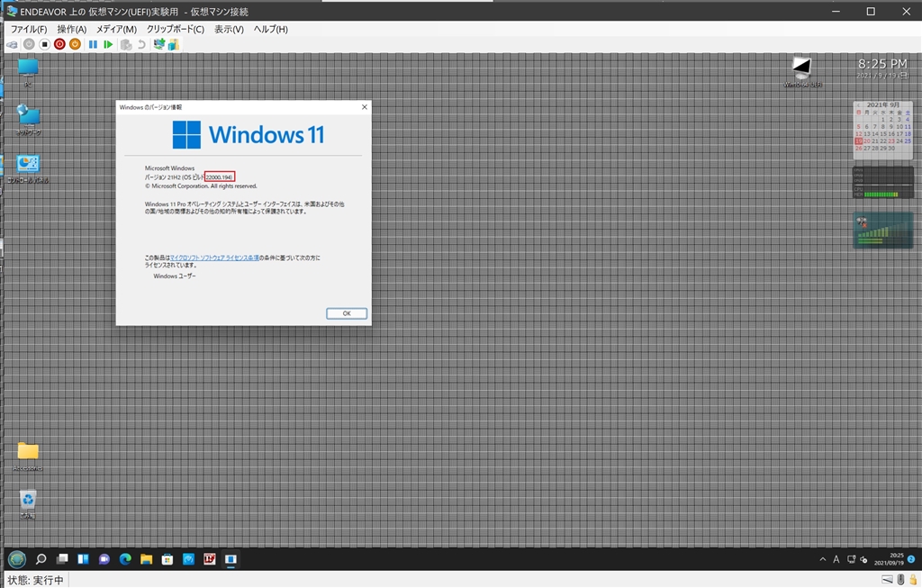Screen dimensions: 922x588
Task: Click the IME 'A' input mode indicator
Action: 836,559
